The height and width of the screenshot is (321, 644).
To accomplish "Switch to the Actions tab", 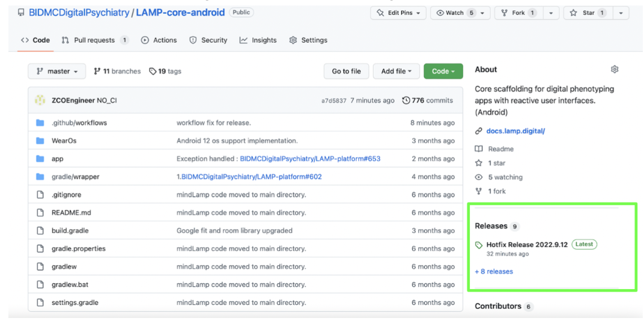I will coord(159,40).
